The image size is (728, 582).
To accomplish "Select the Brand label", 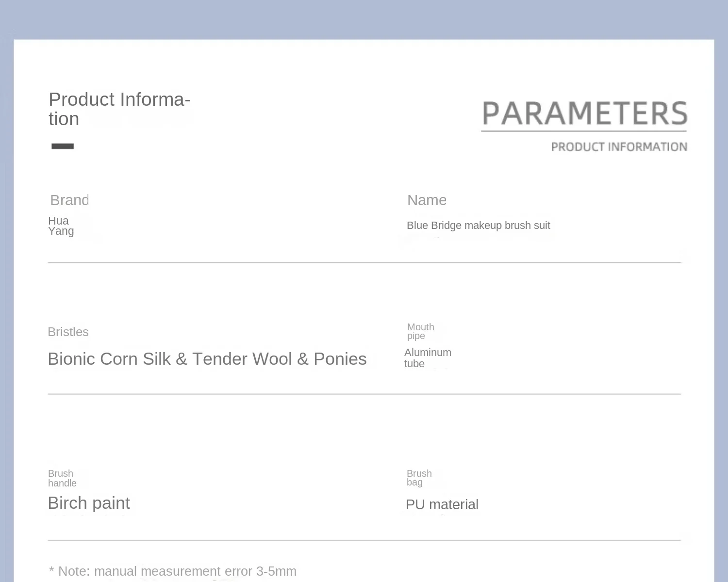I will click(69, 200).
